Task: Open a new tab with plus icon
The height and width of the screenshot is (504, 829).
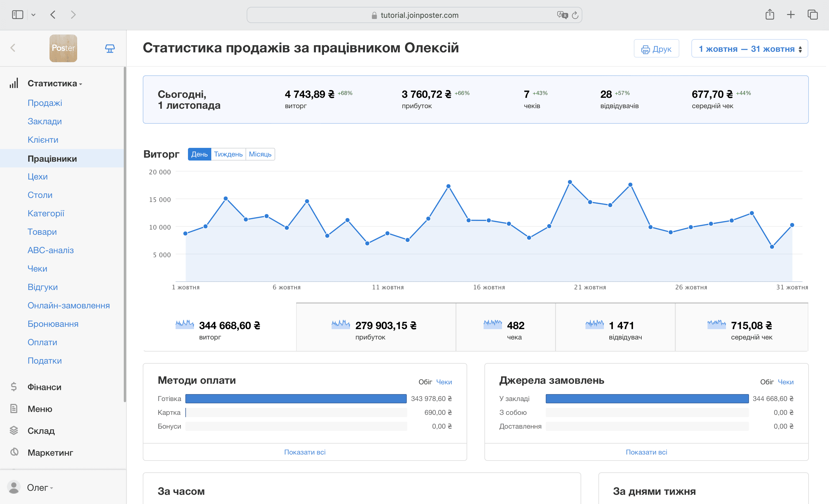Action: click(x=791, y=15)
